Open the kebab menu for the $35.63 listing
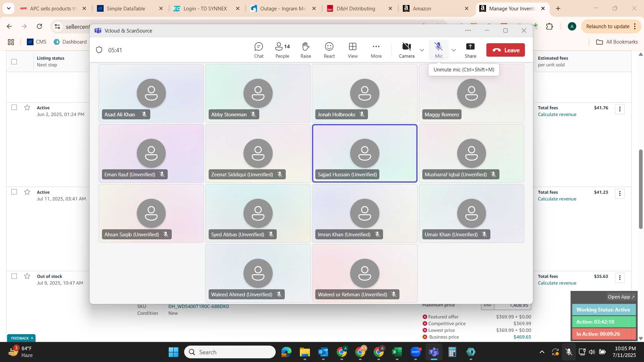644x362 pixels. coord(620,278)
